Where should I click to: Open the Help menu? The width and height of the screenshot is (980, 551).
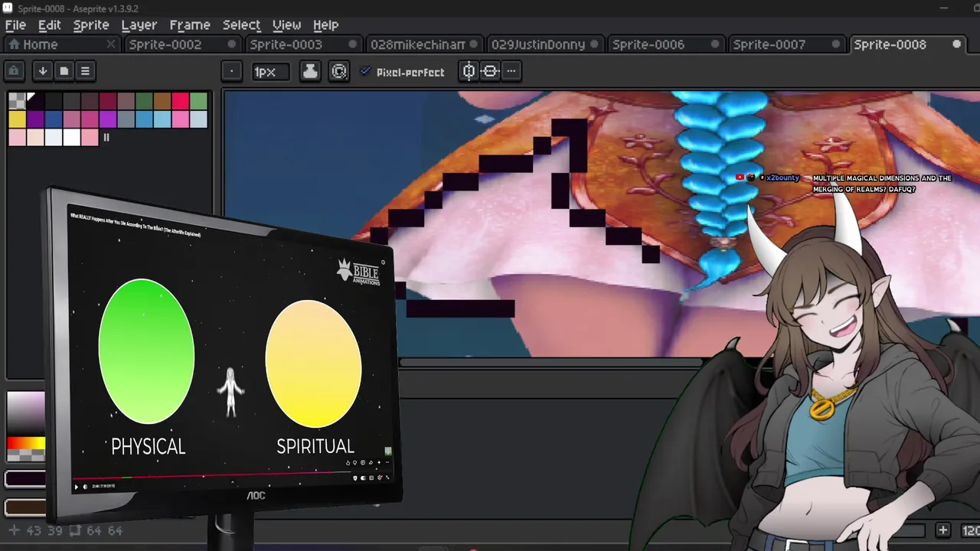point(325,25)
